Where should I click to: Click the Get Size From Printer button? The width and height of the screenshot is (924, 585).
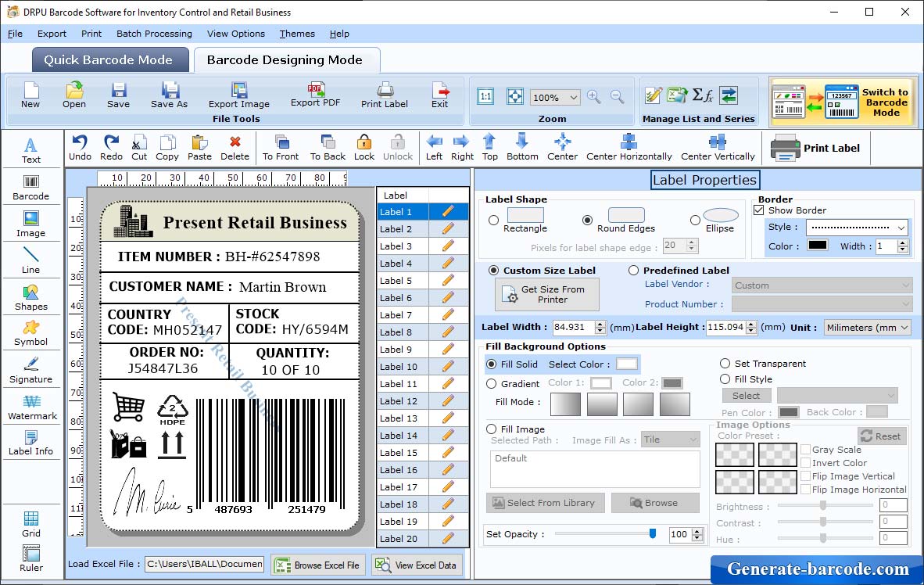(547, 294)
